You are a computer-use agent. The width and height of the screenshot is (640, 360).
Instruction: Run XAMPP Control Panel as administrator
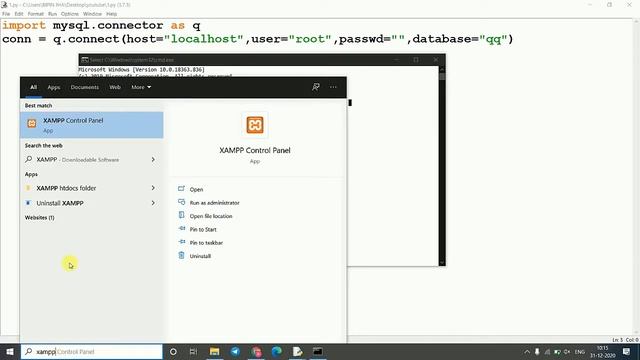pyautogui.click(x=214, y=203)
